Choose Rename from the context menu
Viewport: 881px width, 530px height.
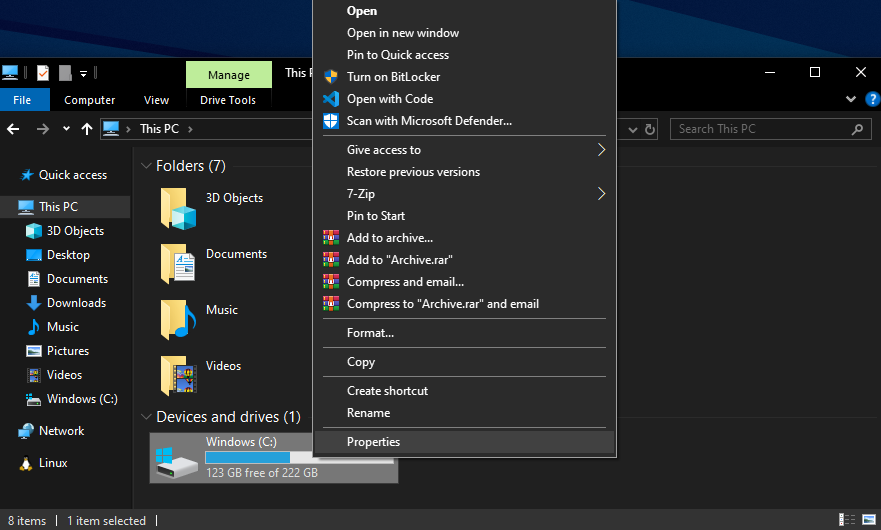coord(464,413)
